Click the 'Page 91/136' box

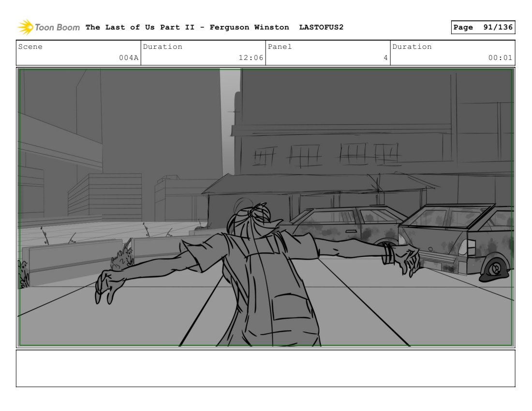483,27
